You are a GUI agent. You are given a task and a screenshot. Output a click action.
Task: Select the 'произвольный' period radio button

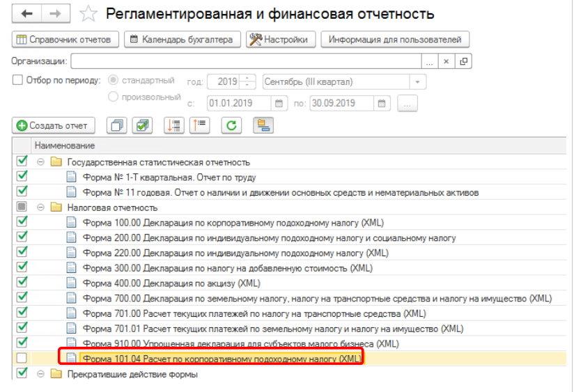113,97
